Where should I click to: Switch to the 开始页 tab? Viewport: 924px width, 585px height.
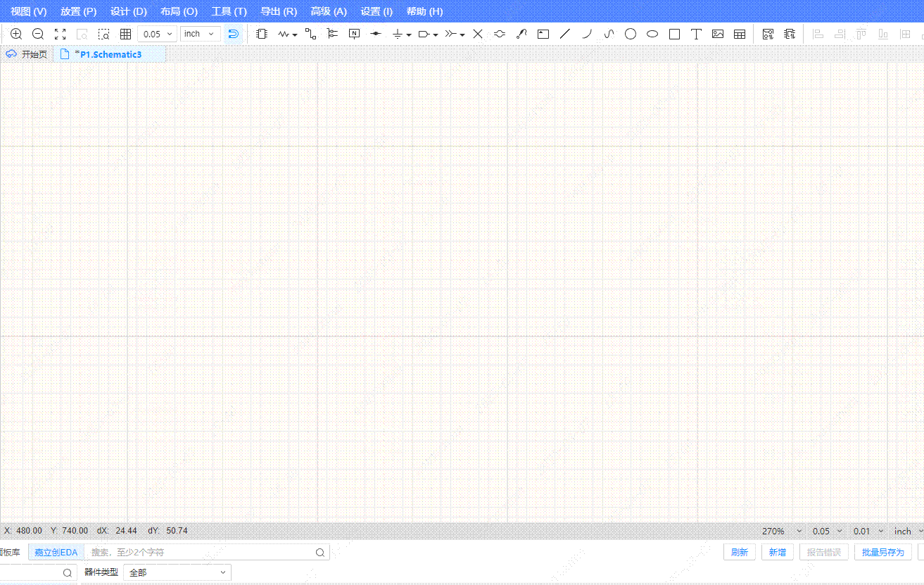27,54
